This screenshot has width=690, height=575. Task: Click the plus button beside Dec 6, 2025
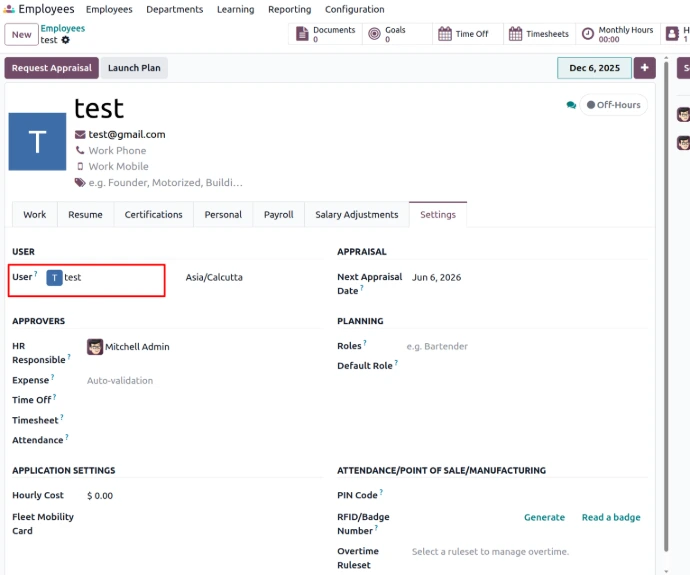pyautogui.click(x=645, y=68)
